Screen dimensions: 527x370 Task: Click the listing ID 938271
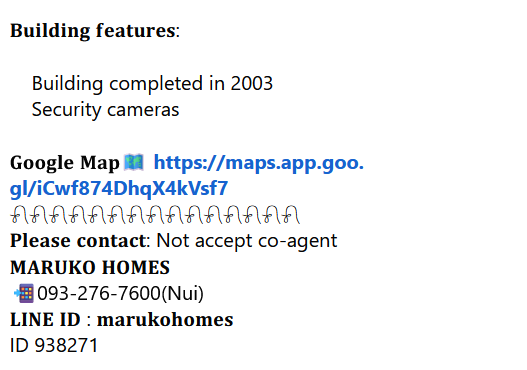coord(54,345)
